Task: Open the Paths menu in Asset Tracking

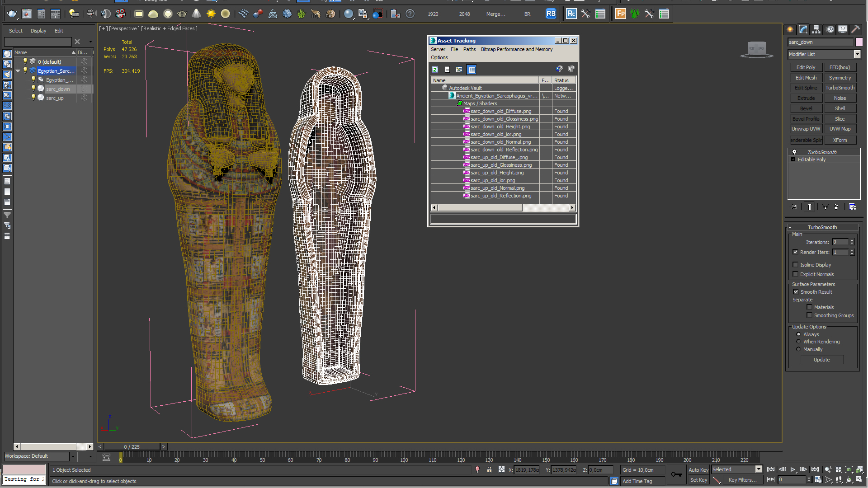Action: pos(469,50)
